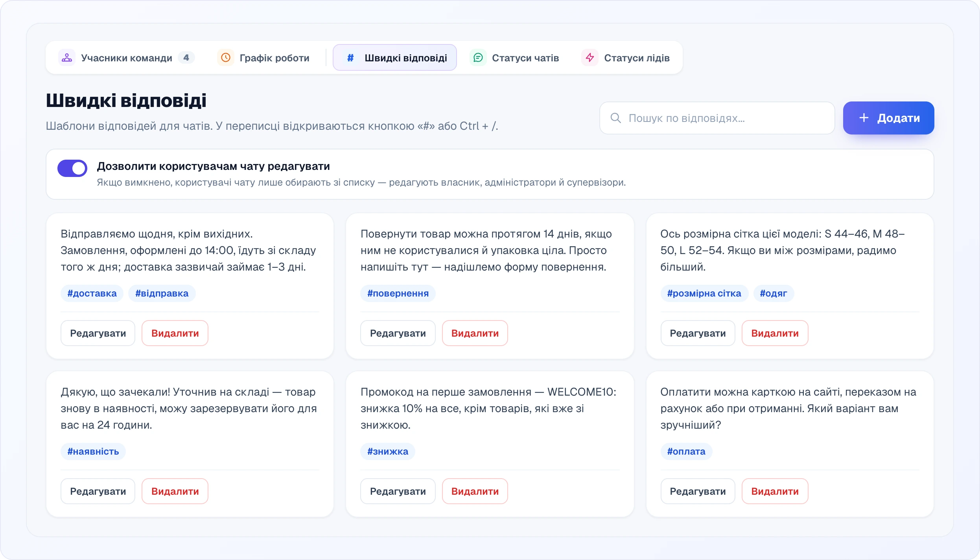
Task: Open the Статуси чатів tab
Action: pyautogui.click(x=514, y=58)
